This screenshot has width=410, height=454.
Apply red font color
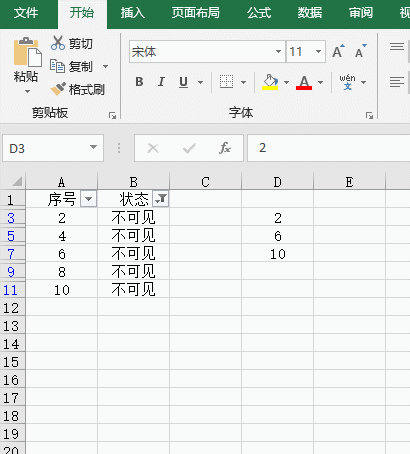click(304, 82)
